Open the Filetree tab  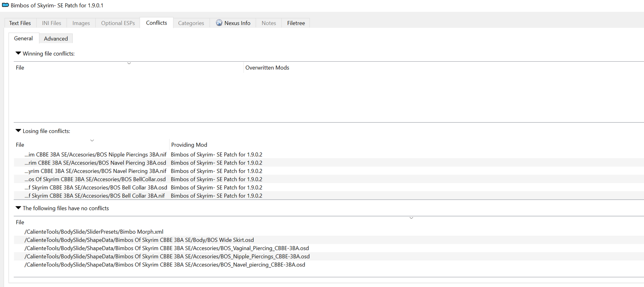pos(296,23)
